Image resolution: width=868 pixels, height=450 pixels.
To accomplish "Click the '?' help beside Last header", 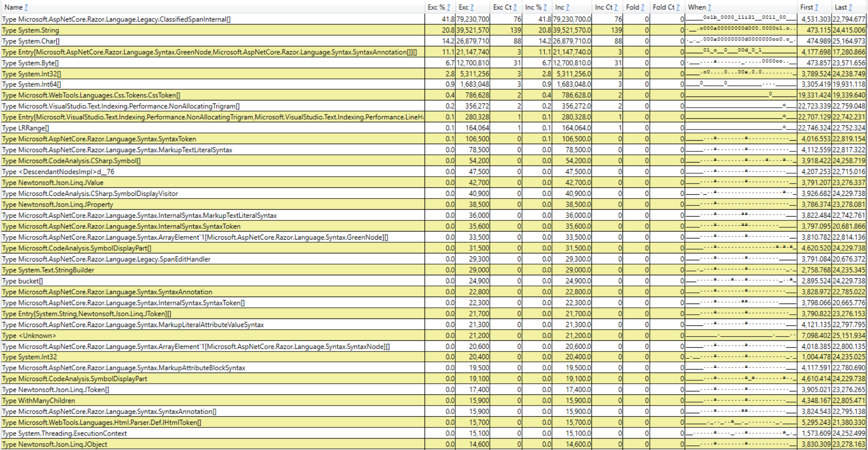I will [x=850, y=7].
